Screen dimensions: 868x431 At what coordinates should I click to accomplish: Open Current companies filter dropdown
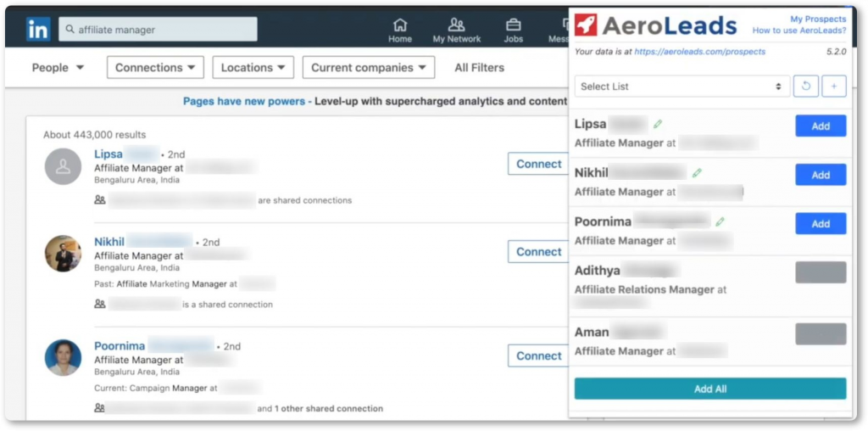tap(369, 68)
